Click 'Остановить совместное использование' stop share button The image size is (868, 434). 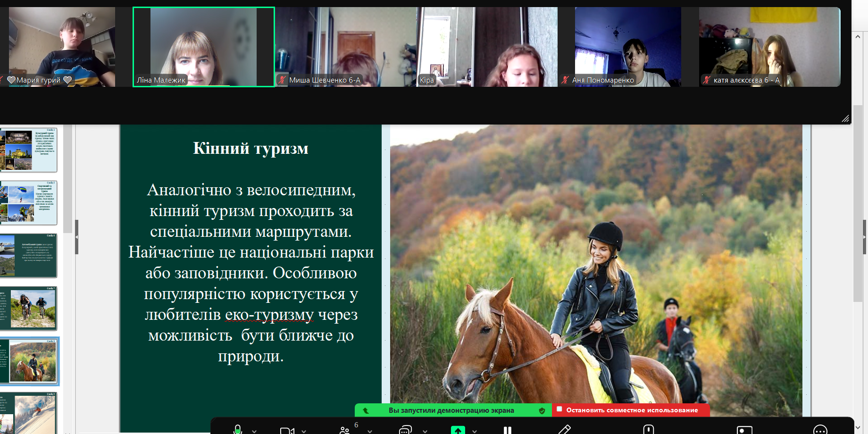pyautogui.click(x=632, y=410)
